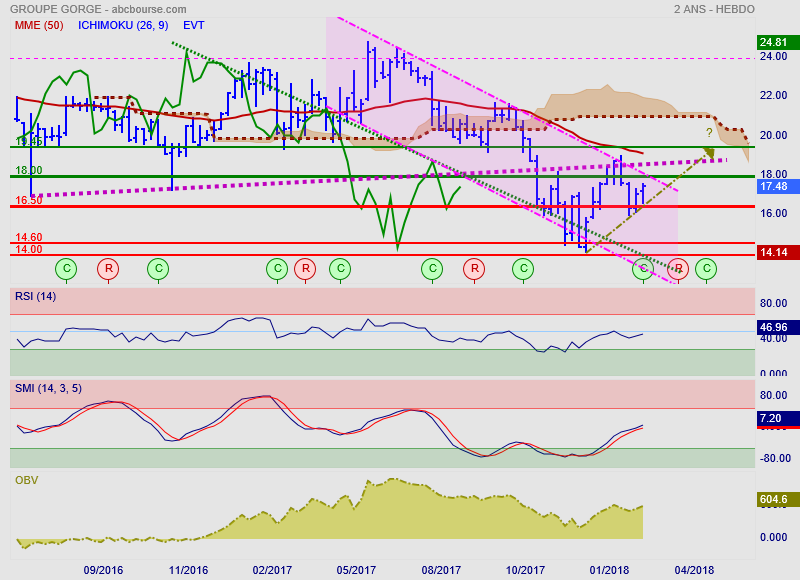Click the 04/2018 date axis label
800x580 pixels.
point(694,570)
